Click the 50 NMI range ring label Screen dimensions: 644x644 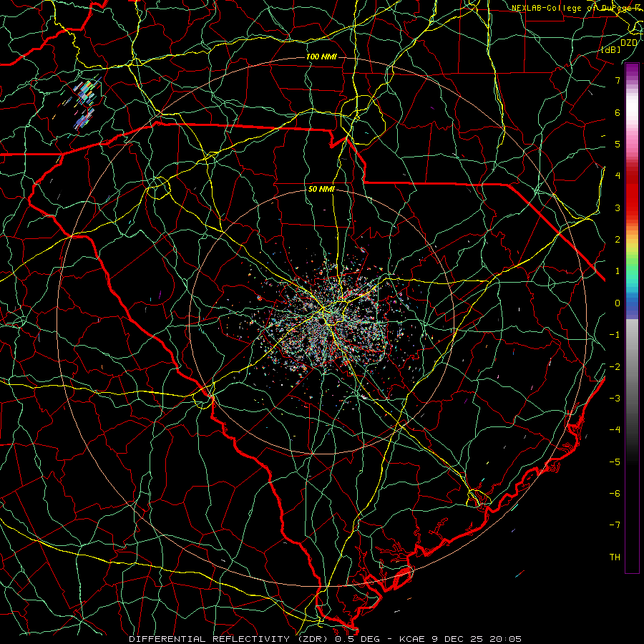coord(321,190)
